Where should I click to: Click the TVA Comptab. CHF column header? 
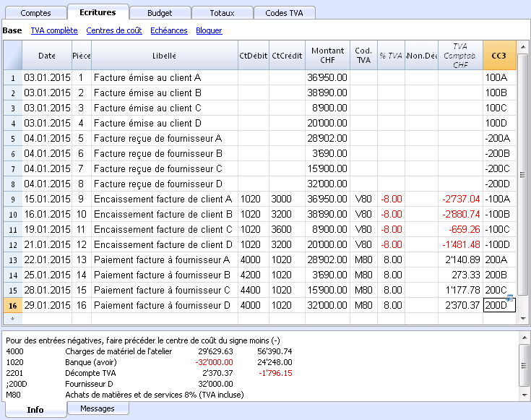coord(461,55)
